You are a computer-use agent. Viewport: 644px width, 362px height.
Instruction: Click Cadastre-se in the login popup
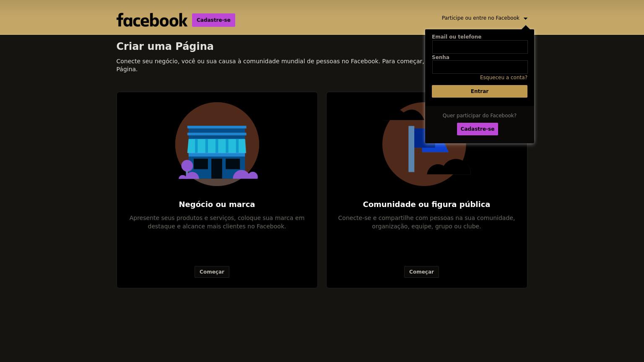click(x=477, y=129)
